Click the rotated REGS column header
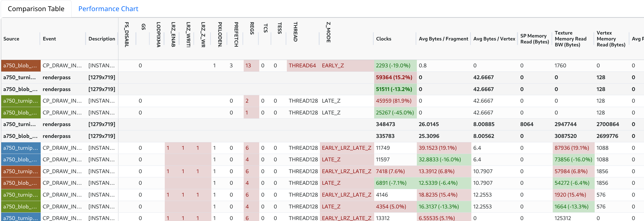The width and height of the screenshot is (644, 221). pyautogui.click(x=252, y=28)
